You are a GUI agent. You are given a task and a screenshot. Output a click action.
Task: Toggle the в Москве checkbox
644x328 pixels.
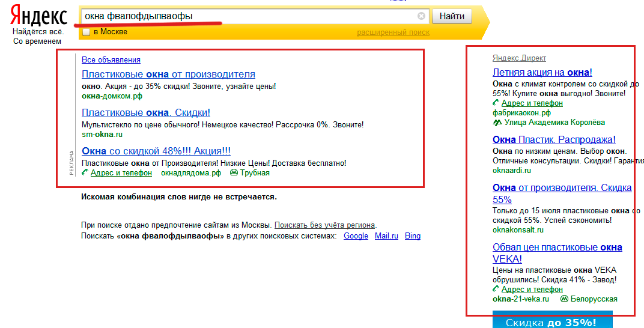(x=87, y=32)
